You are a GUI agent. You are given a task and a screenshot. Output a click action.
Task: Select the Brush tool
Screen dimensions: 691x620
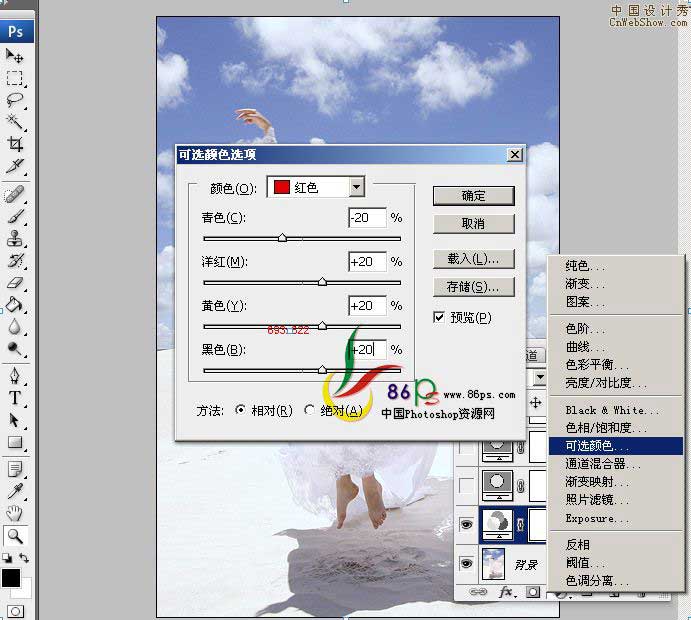click(14, 216)
